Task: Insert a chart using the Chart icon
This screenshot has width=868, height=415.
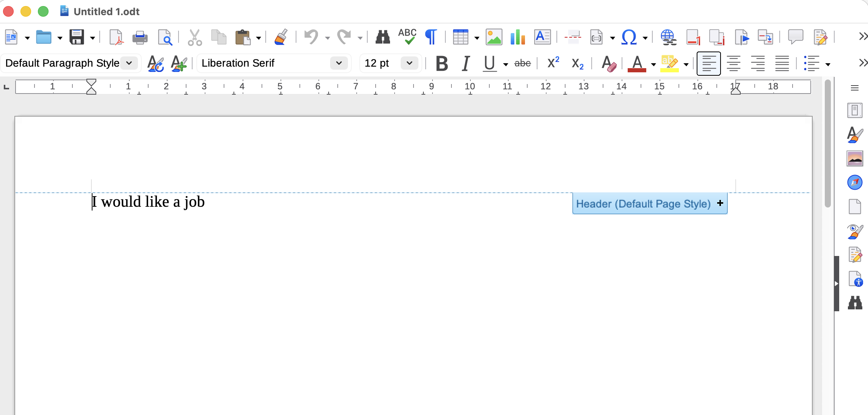Action: 517,37
